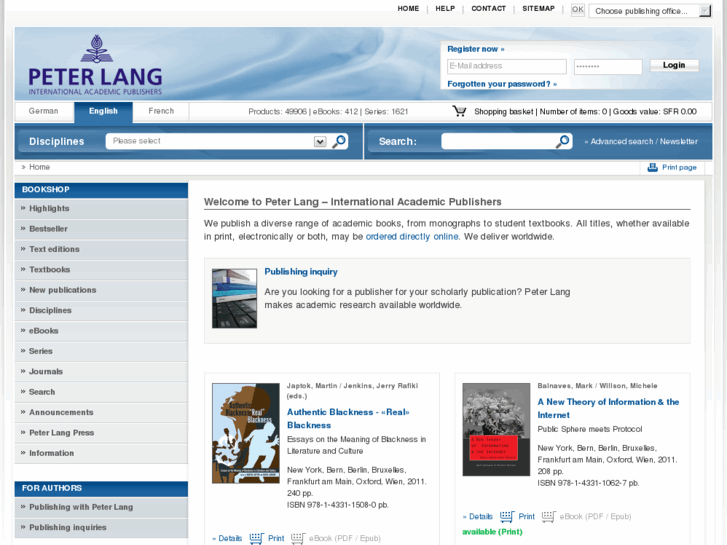Screen dimensions: 727x545
Task: Click Print link for Authentic Blackness
Action: tap(276, 539)
